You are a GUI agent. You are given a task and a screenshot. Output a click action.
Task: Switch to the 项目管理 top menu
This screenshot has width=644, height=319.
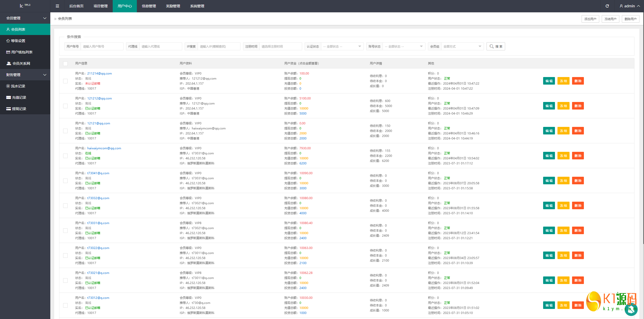[101, 6]
